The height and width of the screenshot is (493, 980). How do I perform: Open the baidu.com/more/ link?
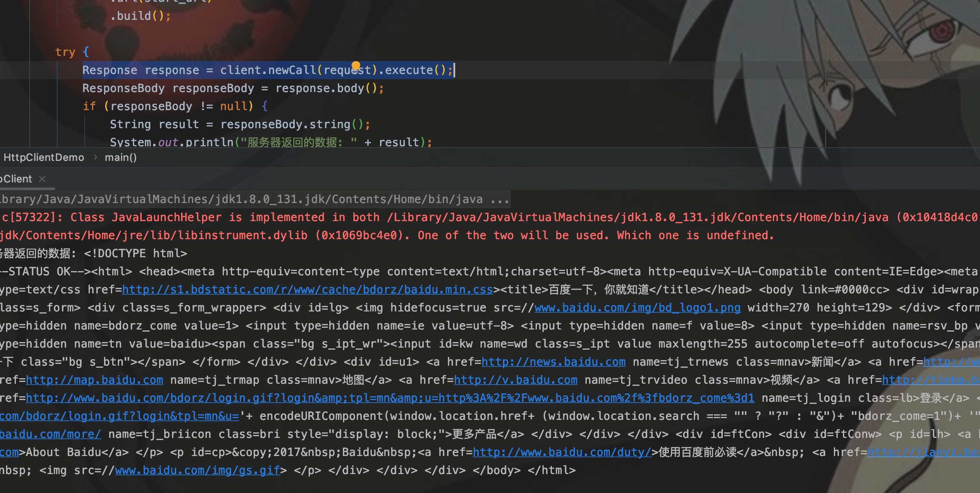(x=50, y=434)
